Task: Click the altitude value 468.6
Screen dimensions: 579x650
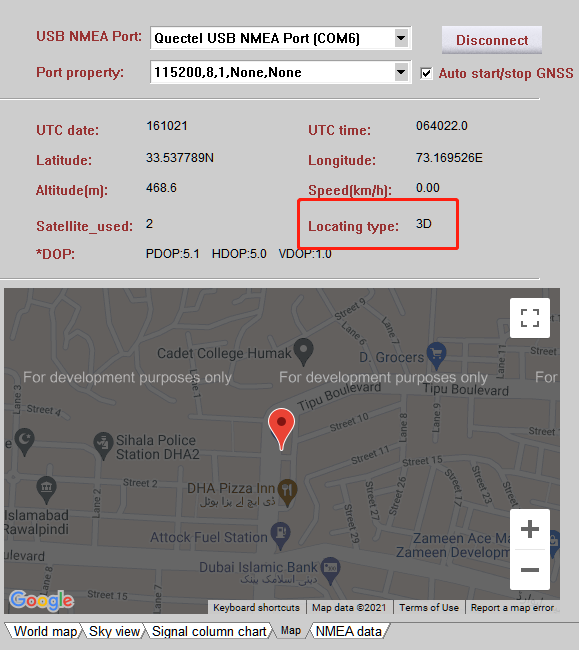Action: tap(161, 188)
